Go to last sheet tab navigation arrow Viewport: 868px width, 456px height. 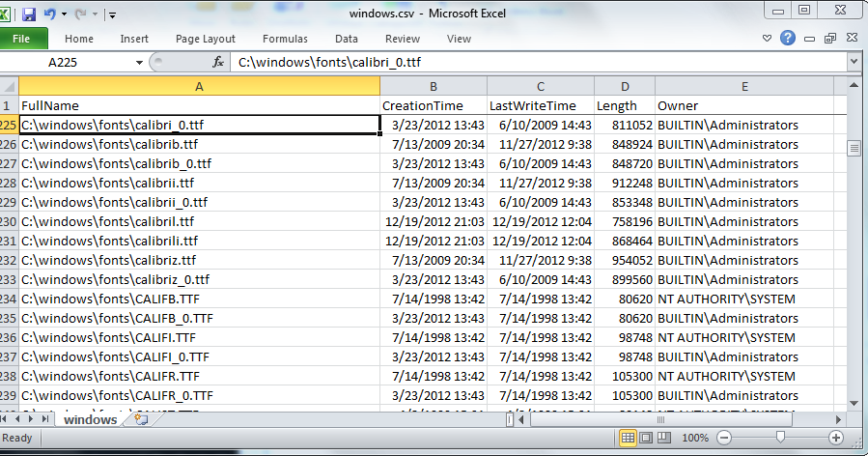click(44, 419)
